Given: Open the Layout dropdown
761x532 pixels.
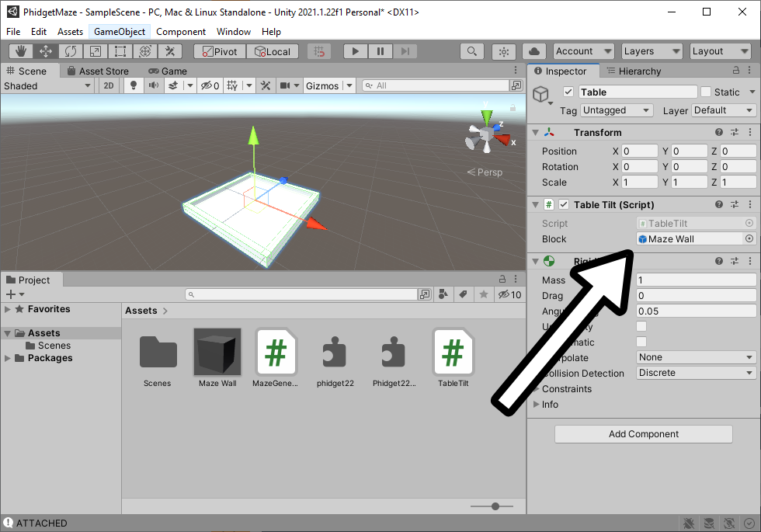Looking at the screenshot, I should tap(721, 51).
